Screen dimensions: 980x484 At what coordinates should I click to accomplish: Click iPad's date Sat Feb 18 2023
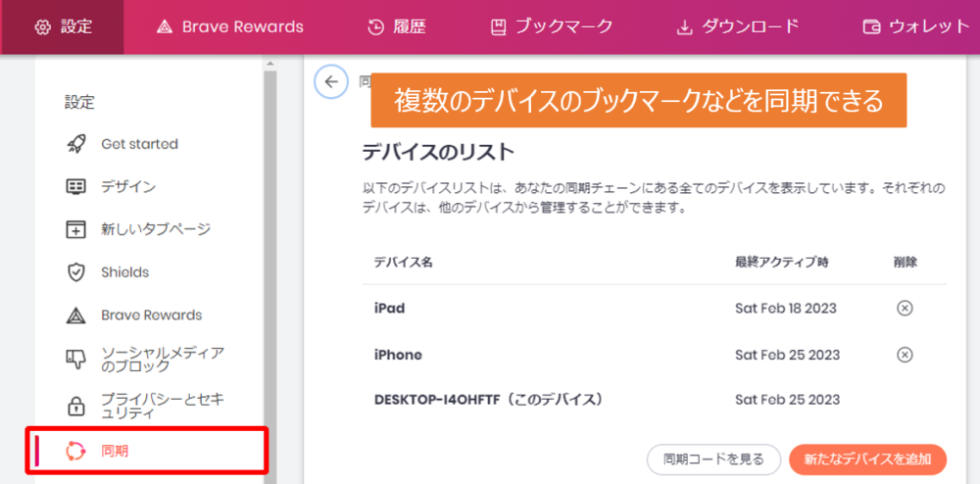point(786,308)
